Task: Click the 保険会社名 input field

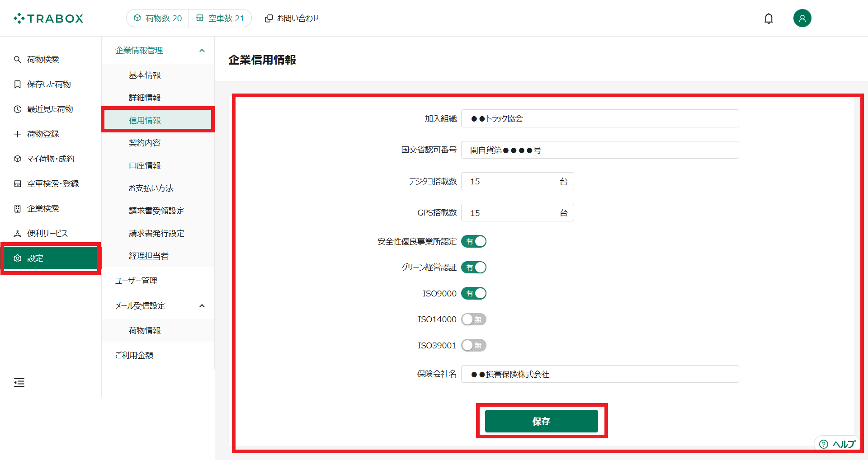Action: (600, 374)
